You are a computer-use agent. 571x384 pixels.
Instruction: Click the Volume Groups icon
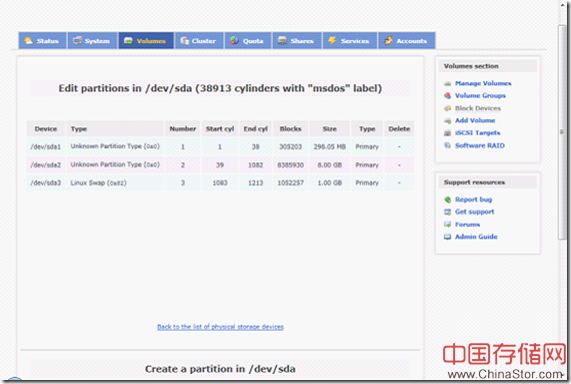(448, 96)
